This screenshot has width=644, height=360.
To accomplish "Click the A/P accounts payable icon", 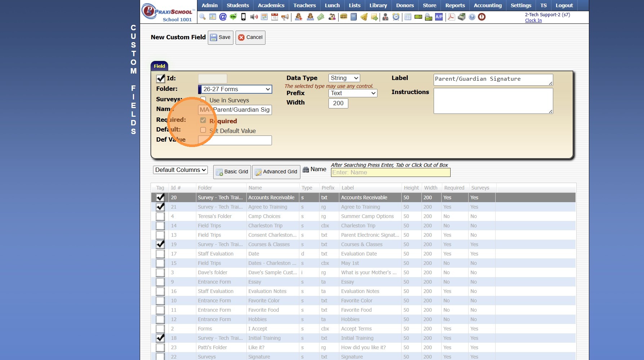I will 439,17.
